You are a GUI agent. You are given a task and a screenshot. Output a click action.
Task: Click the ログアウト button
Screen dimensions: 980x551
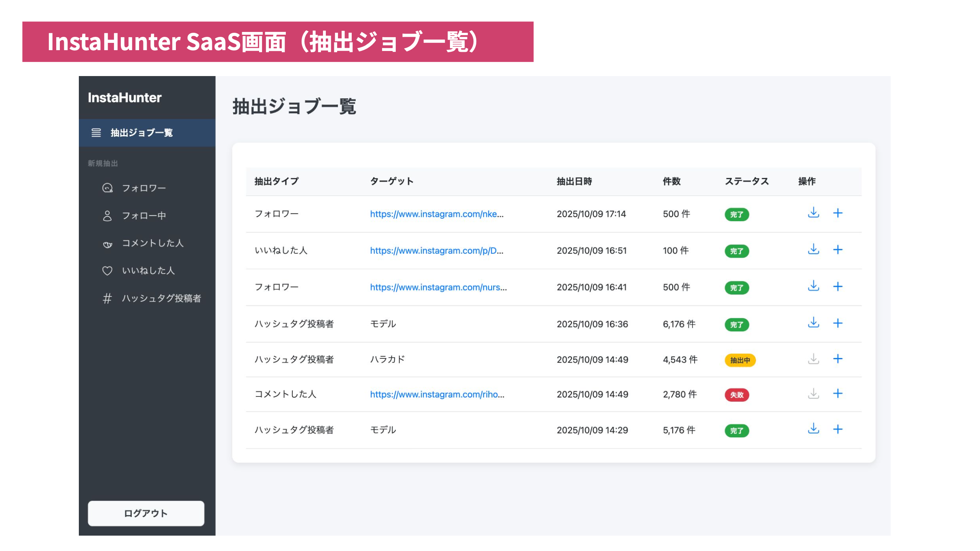coord(146,513)
